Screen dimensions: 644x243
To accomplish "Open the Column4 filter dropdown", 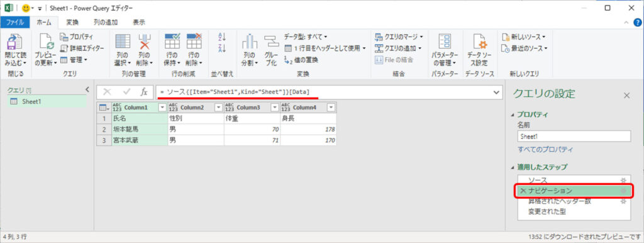I will (331, 107).
